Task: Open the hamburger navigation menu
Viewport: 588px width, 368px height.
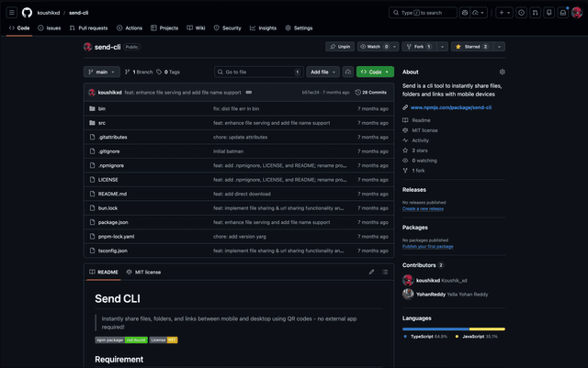Action: (12, 13)
